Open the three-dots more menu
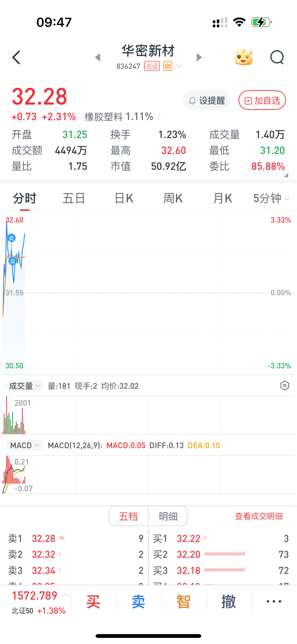Viewport: 297px width, 644px height. click(274, 601)
